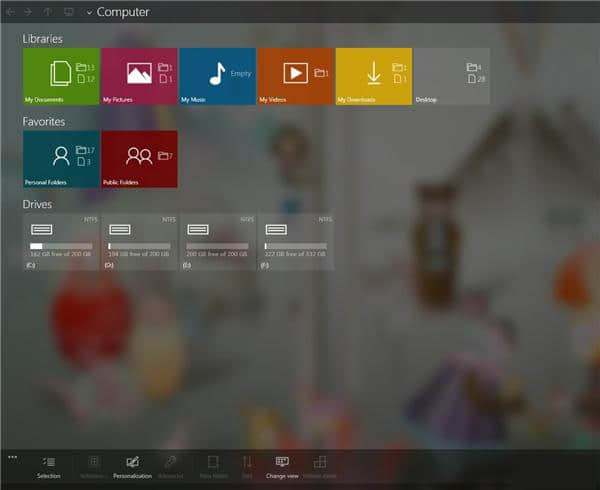Expand the three-dots menu in bottom bar
Image resolution: width=600 pixels, height=490 pixels.
click(12, 457)
